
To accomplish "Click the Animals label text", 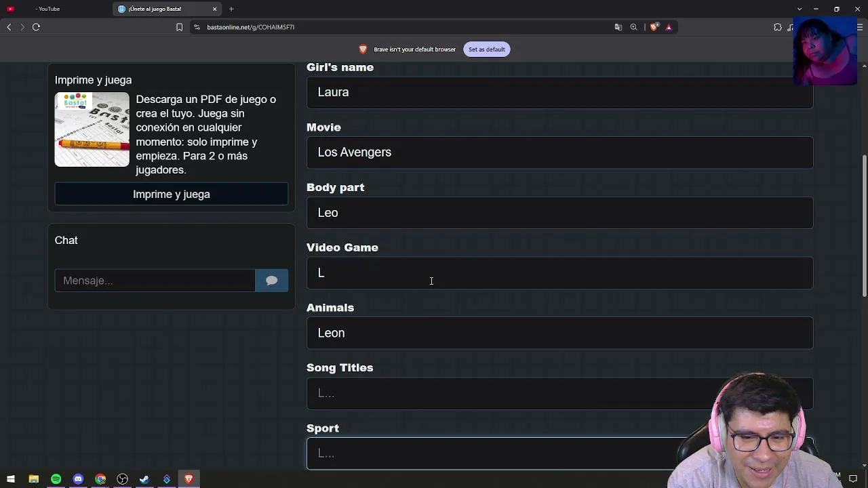I will [x=330, y=308].
